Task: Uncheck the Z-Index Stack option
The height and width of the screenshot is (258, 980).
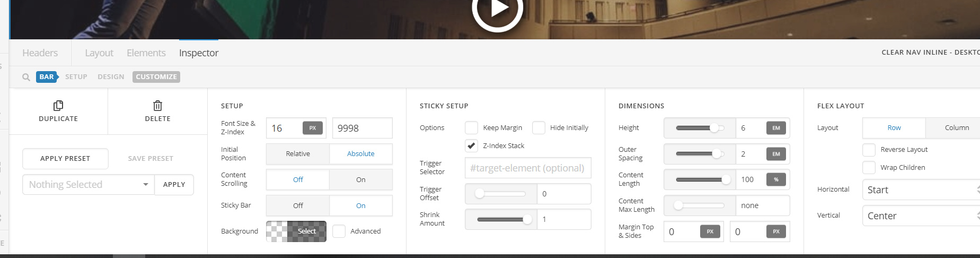Action: tap(471, 145)
